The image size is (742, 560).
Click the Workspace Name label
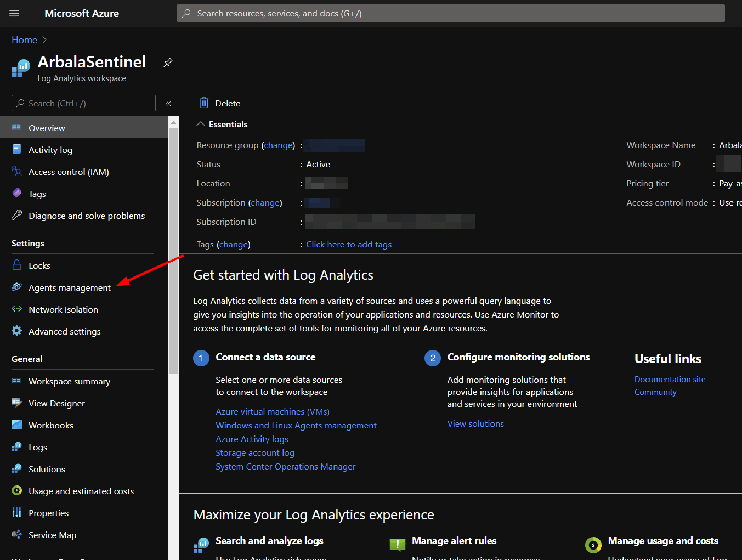click(661, 145)
